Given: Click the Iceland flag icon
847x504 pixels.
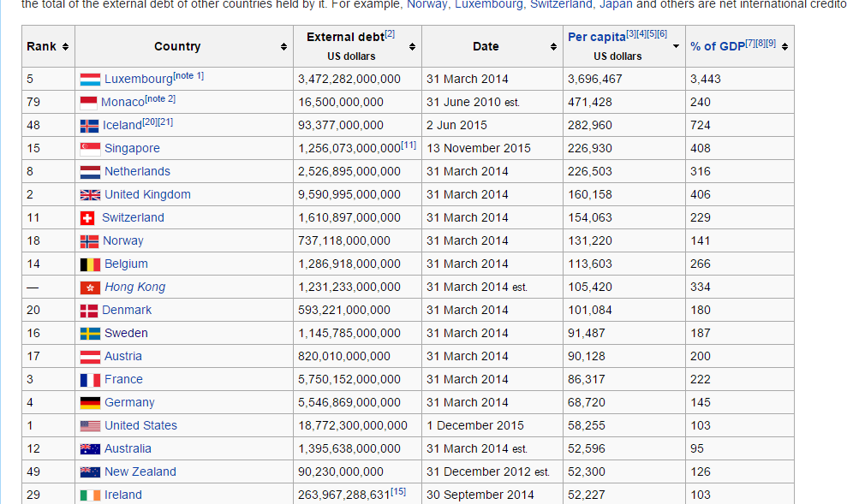Looking at the screenshot, I should click(89, 126).
